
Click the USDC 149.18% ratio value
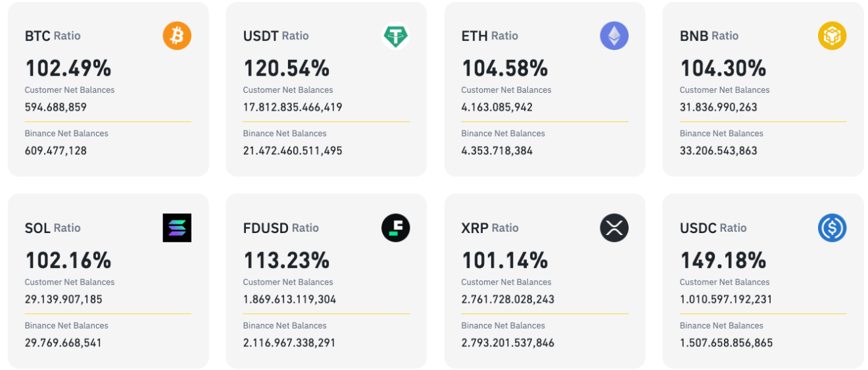point(723,260)
